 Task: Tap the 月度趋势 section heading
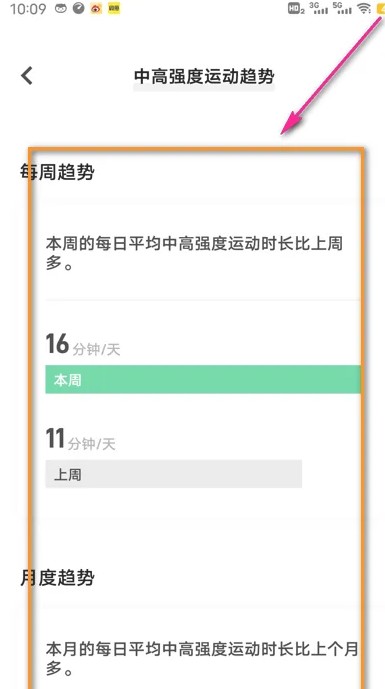point(57,578)
